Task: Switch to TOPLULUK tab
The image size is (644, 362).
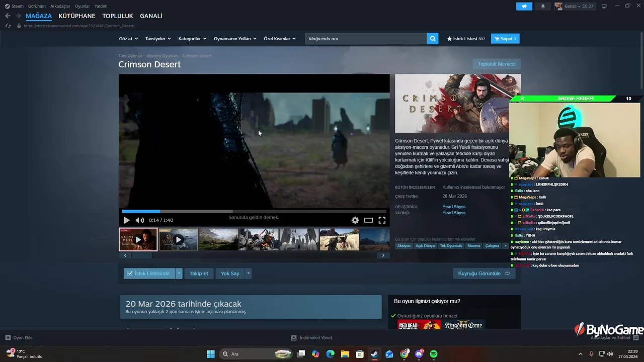Action: pyautogui.click(x=118, y=16)
